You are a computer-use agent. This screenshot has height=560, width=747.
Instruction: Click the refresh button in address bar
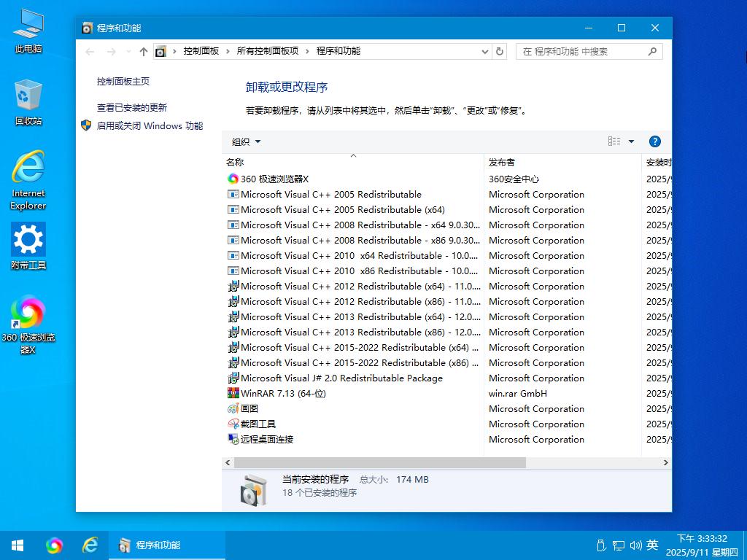click(500, 51)
